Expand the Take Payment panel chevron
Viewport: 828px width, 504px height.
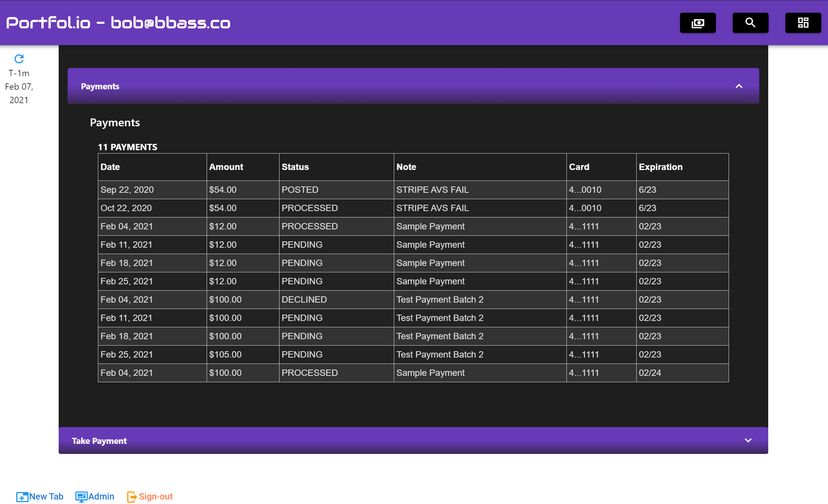click(748, 440)
